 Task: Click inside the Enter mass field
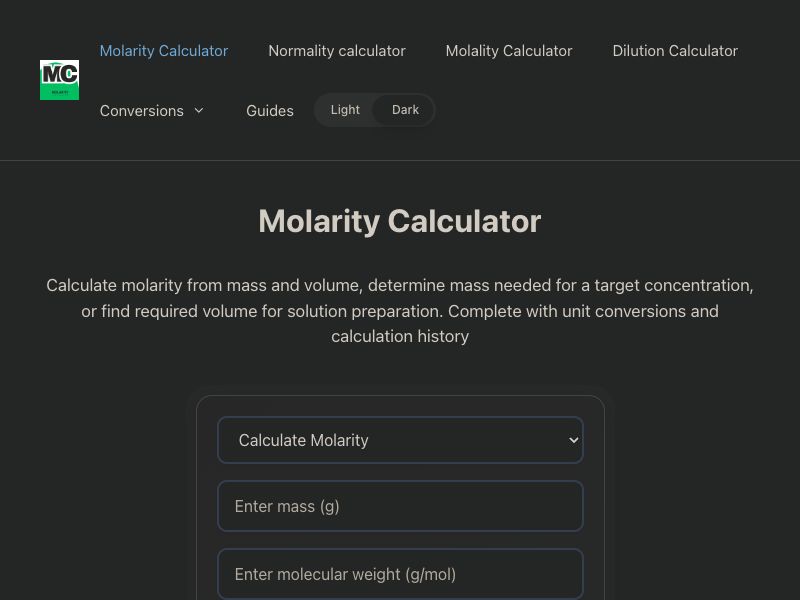tap(400, 506)
